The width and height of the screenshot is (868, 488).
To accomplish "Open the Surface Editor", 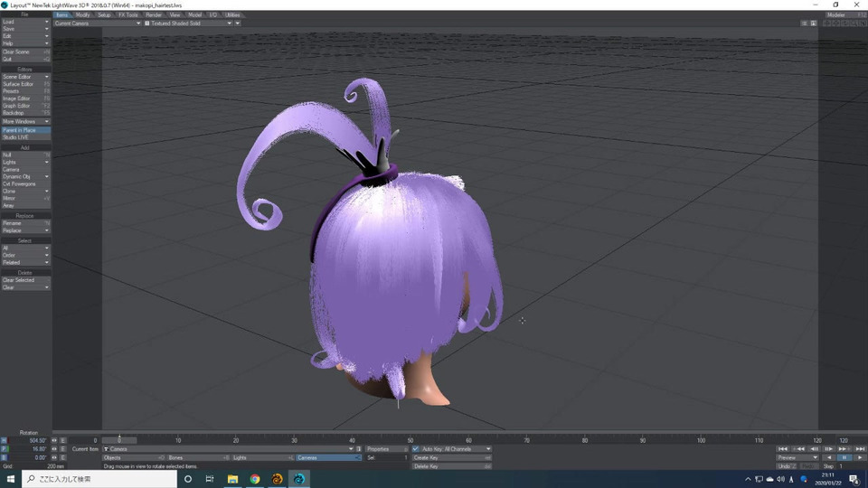I will point(25,84).
